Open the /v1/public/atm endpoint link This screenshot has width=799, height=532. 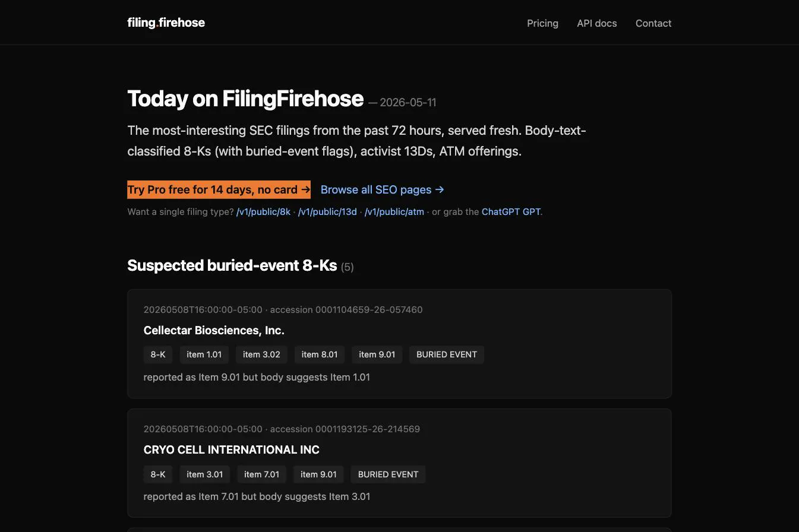[x=394, y=211]
